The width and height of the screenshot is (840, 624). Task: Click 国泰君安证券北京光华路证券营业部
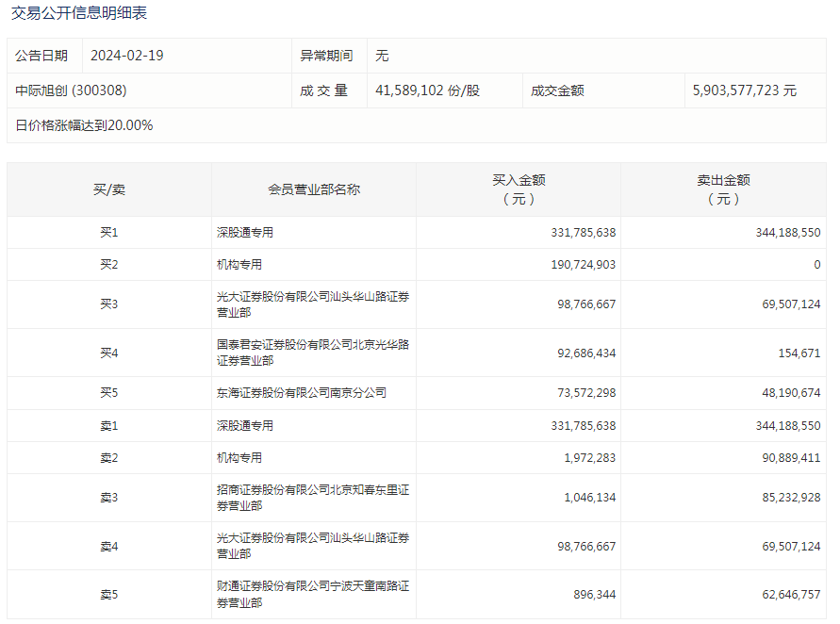(313, 353)
